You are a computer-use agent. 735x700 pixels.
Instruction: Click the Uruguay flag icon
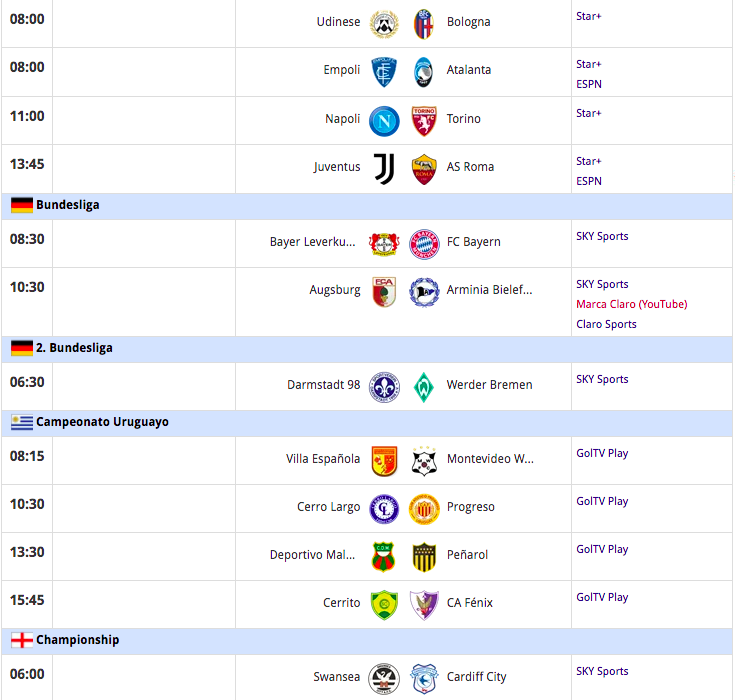[x=22, y=423]
